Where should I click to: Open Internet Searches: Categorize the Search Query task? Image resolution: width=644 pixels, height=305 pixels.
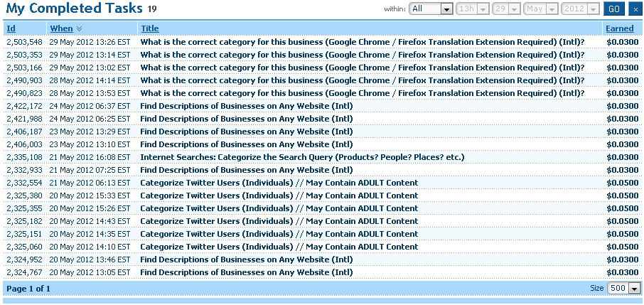pos(302,157)
